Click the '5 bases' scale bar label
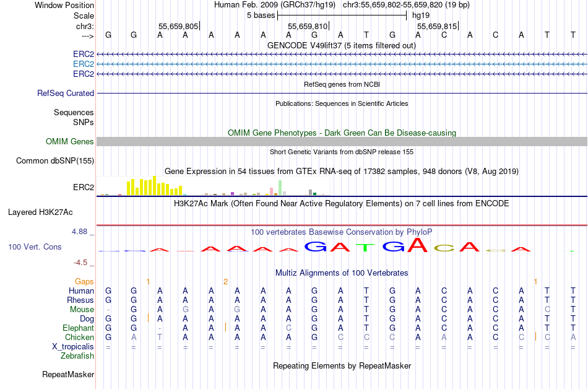Image resolution: width=588 pixels, height=389 pixels. click(x=261, y=15)
